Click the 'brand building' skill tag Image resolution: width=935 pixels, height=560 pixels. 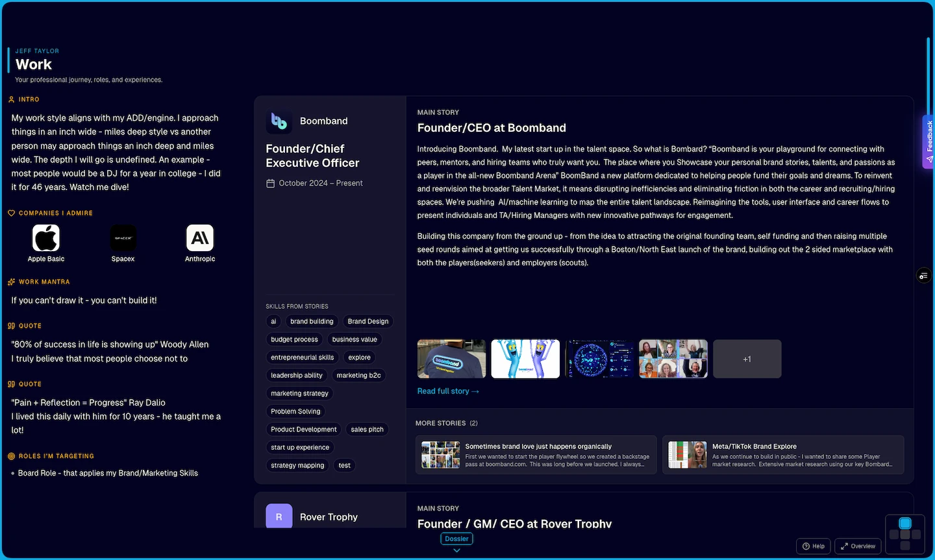(312, 321)
